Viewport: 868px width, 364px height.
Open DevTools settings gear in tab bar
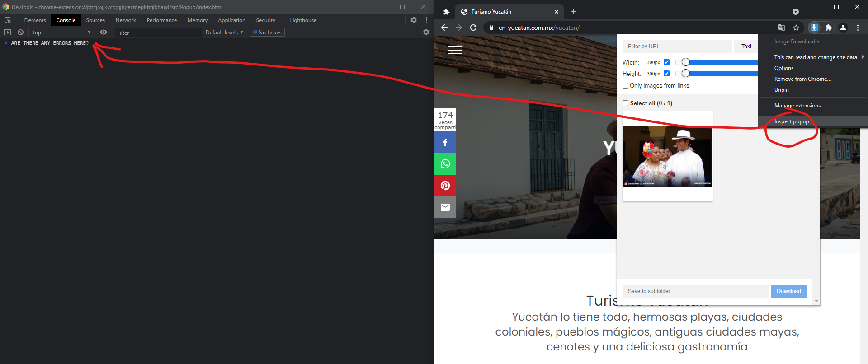click(x=414, y=20)
